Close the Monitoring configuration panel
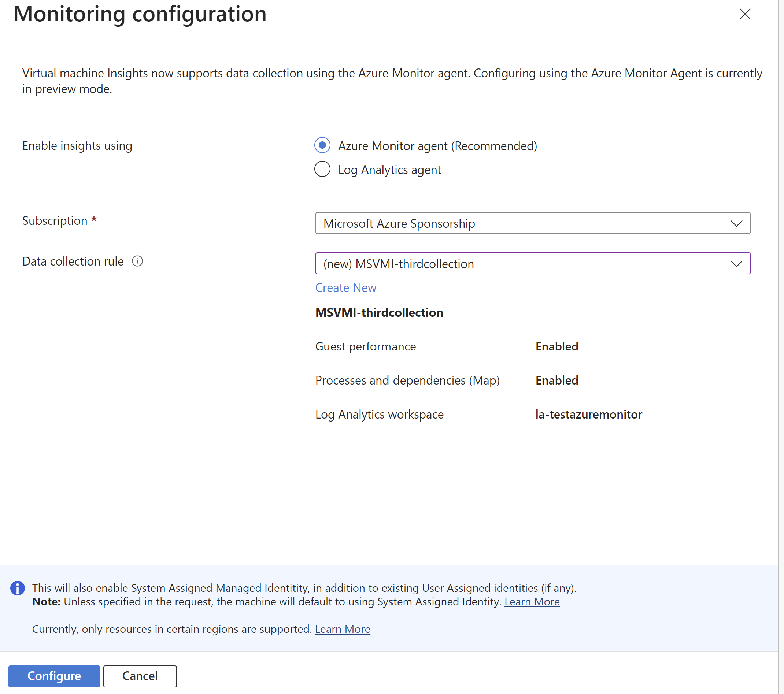The width and height of the screenshot is (784, 694). click(x=744, y=14)
